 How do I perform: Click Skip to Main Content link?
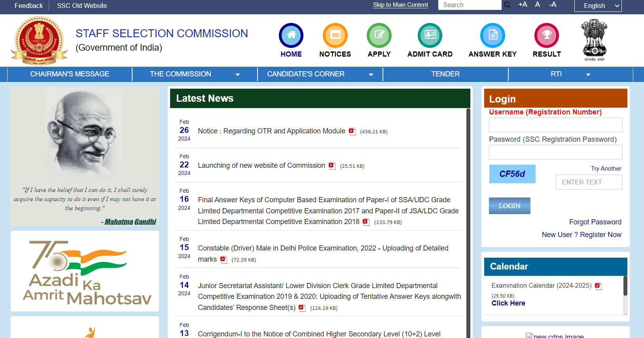coord(400,5)
